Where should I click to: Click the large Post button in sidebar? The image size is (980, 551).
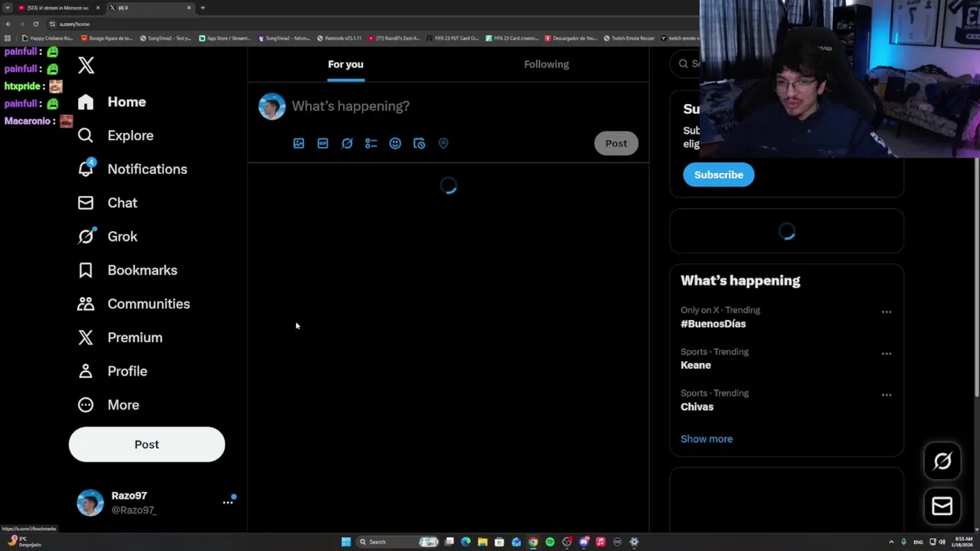tap(147, 445)
